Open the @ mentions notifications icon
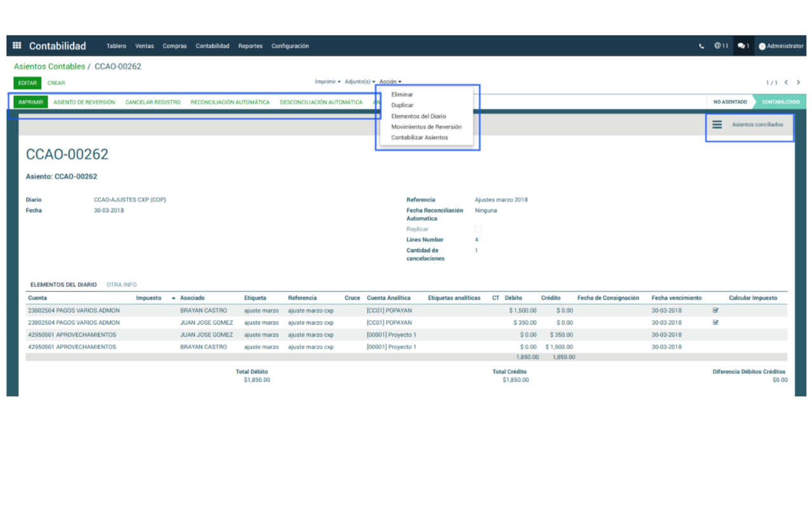 (x=721, y=46)
